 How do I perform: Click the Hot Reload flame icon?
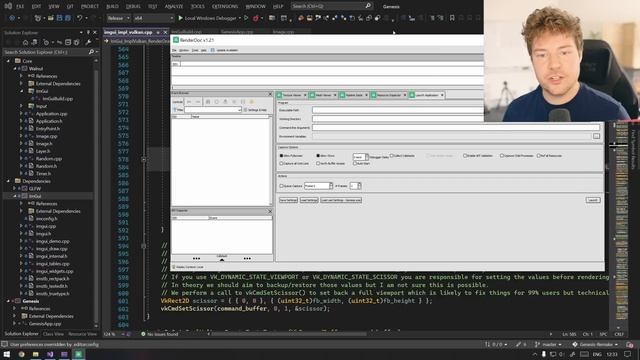256,18
